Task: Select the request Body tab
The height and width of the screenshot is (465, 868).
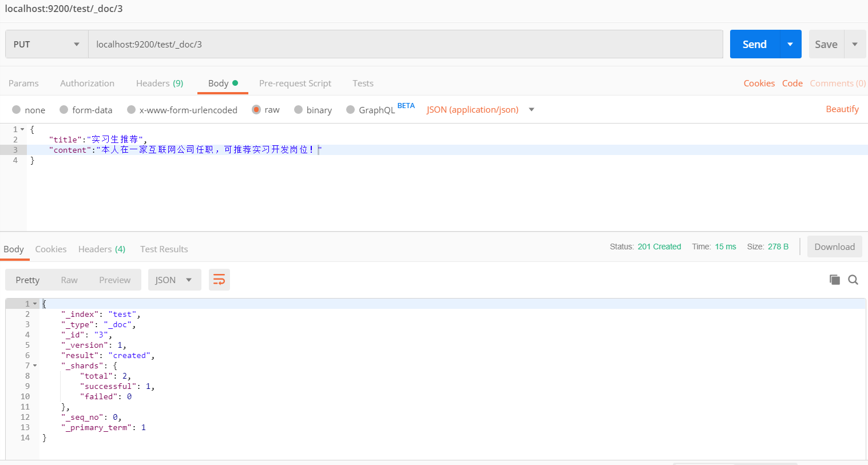Action: click(x=223, y=83)
